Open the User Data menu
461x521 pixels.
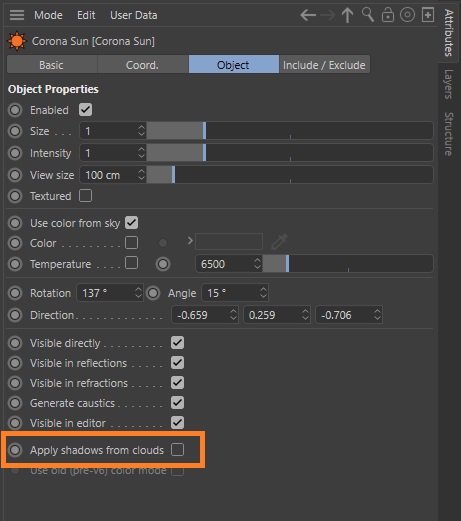tap(134, 15)
